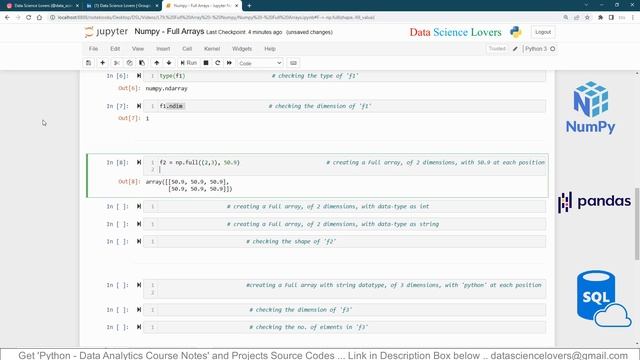The width and height of the screenshot is (640, 360).
Task: Click the cell checking the shape of 'f2'
Action: 344,242
